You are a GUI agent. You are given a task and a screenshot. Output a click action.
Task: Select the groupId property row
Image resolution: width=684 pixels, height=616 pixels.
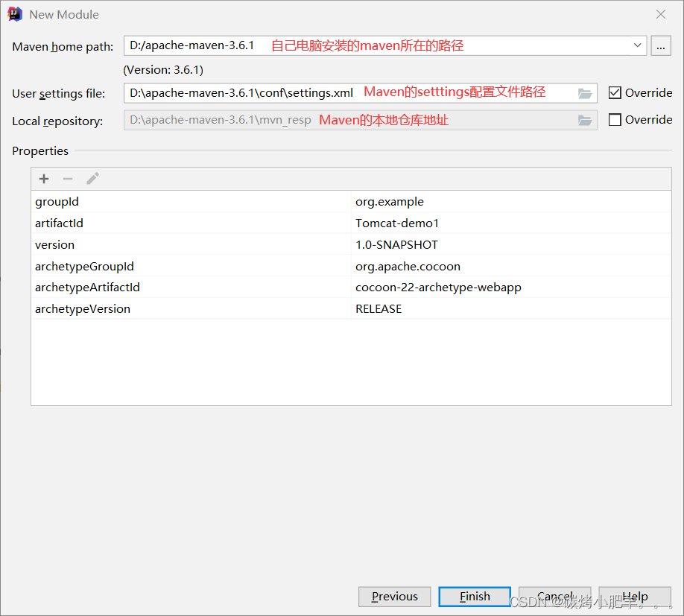351,201
